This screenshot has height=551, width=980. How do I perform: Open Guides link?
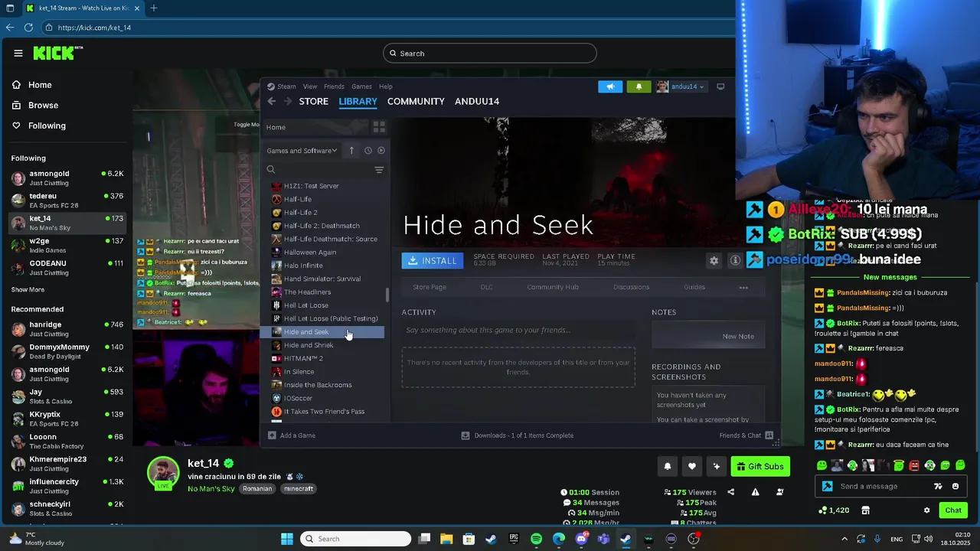point(694,287)
